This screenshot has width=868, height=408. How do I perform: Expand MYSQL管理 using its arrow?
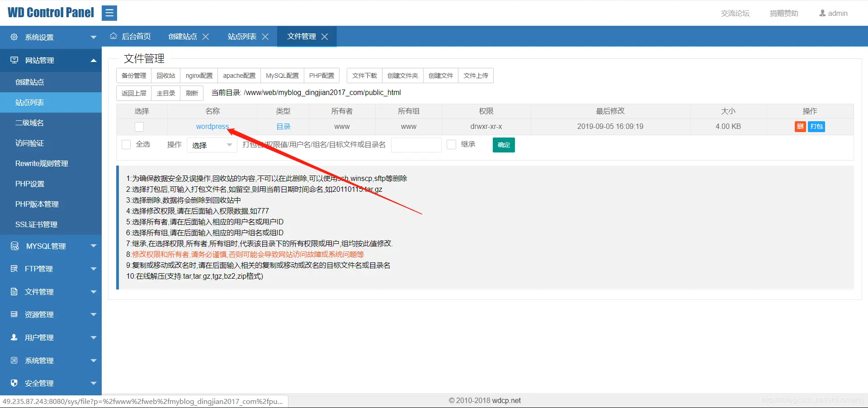pos(94,246)
